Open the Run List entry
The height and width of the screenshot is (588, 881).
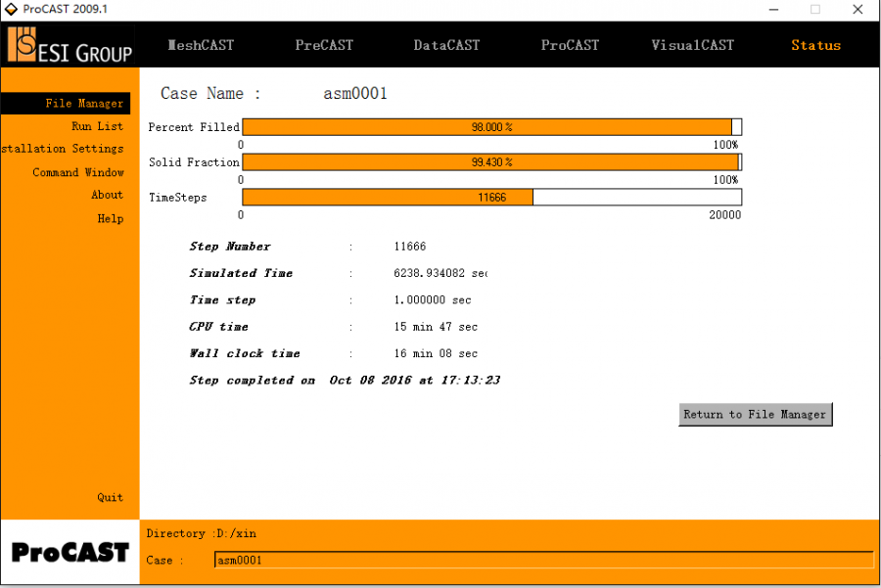(97, 126)
